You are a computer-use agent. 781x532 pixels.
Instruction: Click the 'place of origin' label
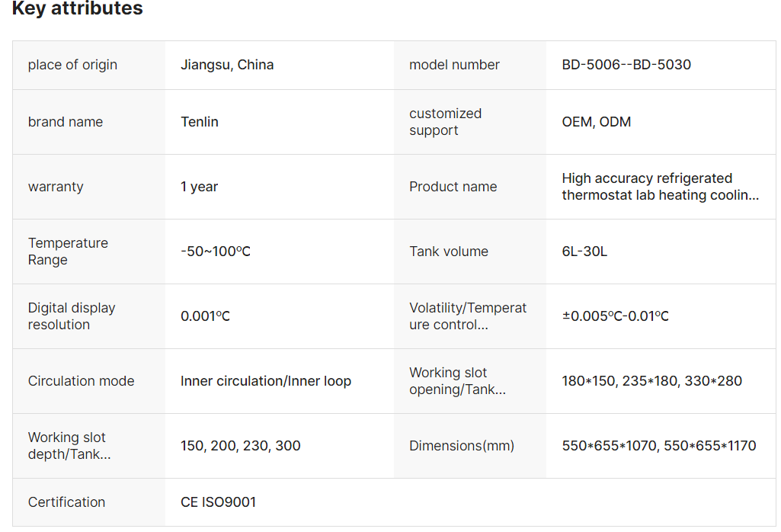tap(72, 65)
